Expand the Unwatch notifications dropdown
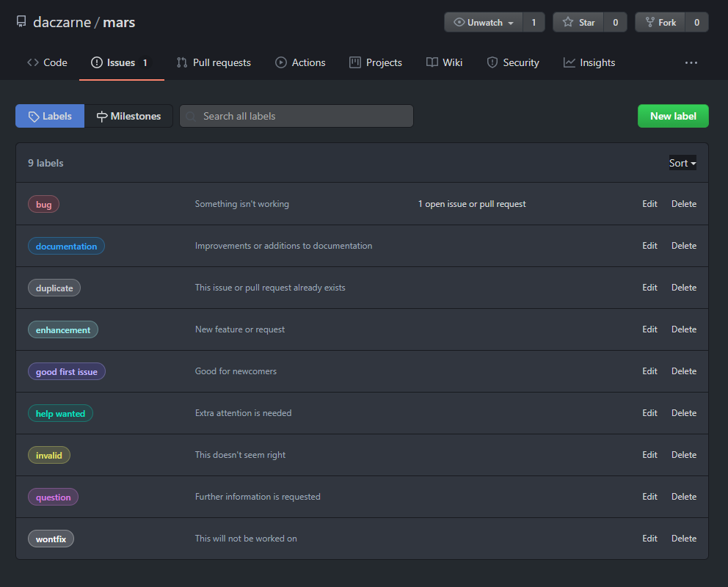728x587 pixels. click(x=484, y=22)
